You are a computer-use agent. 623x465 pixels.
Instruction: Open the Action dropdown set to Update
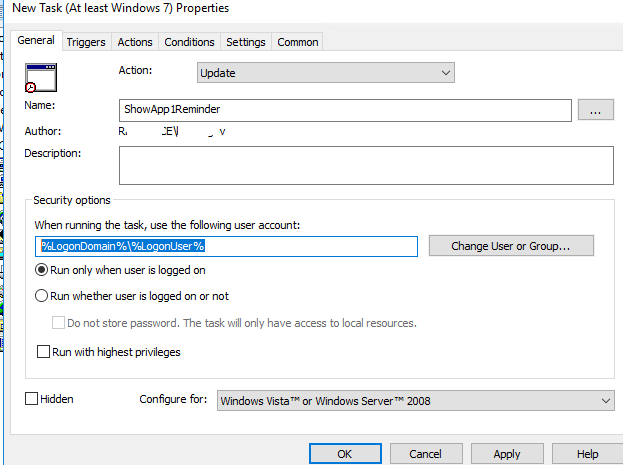[326, 73]
